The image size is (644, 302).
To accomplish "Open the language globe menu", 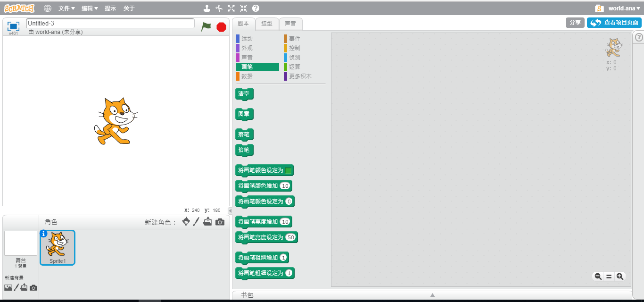I will click(x=48, y=8).
